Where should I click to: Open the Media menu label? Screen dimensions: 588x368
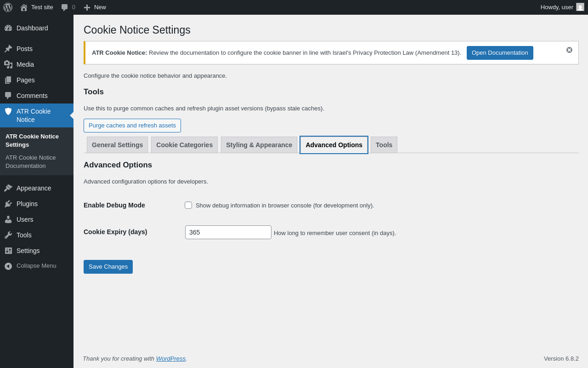(x=25, y=64)
